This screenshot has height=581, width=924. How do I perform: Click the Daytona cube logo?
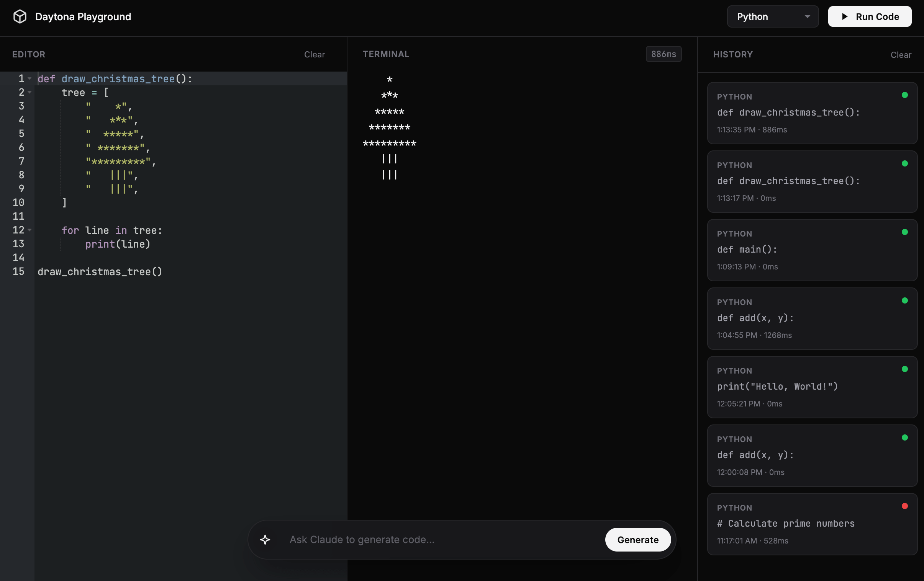click(20, 16)
